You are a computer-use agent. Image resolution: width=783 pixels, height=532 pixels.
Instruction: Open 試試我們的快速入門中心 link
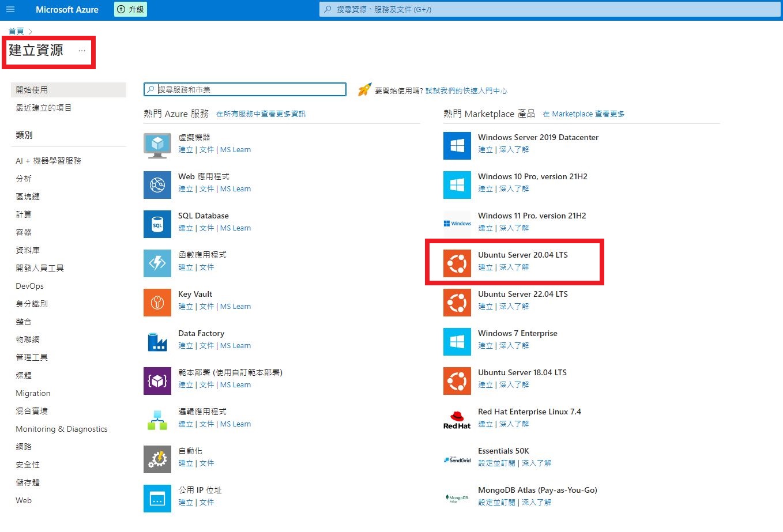point(466,91)
